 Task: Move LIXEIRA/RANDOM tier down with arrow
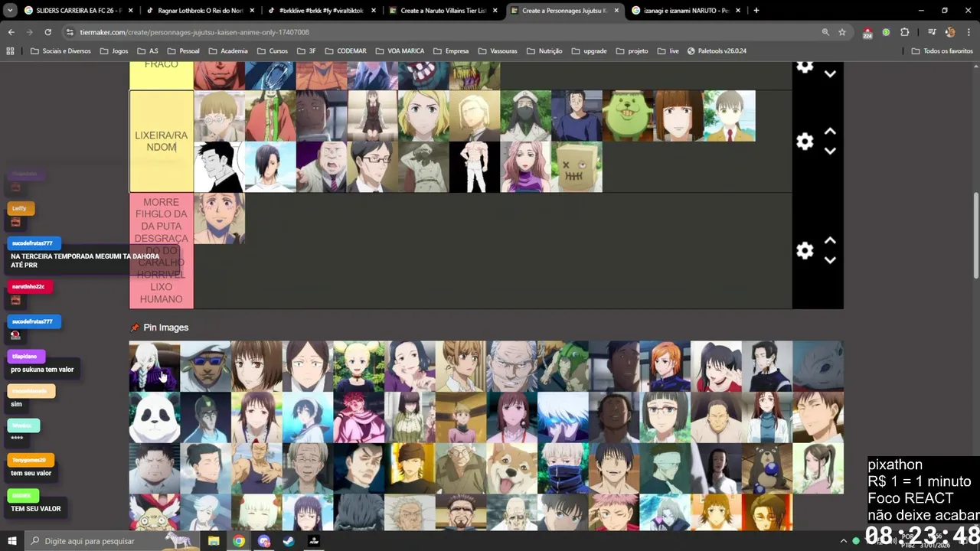(x=830, y=152)
